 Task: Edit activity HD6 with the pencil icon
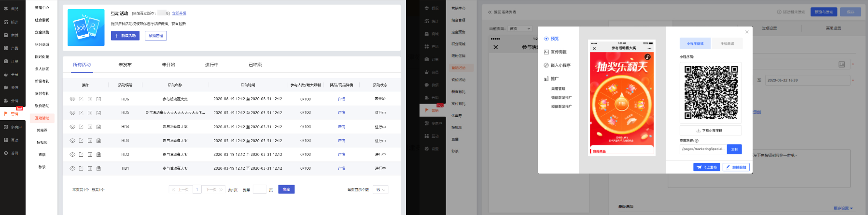(x=81, y=99)
